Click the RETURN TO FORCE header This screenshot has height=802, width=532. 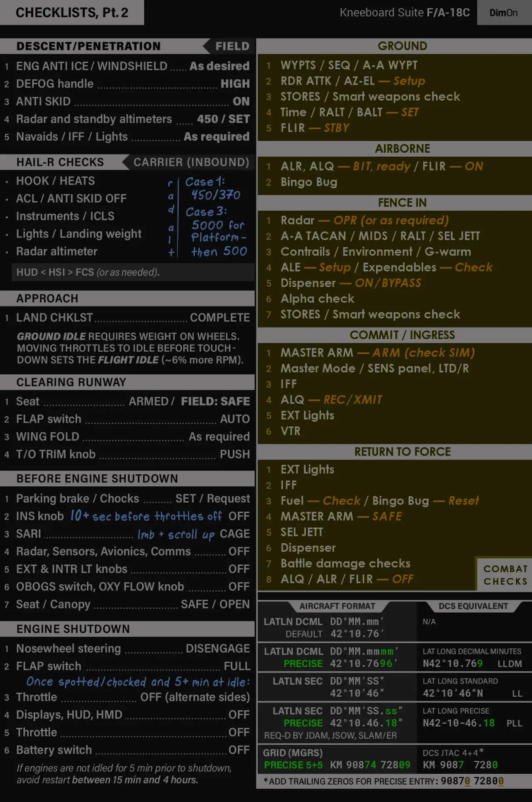coord(402,452)
